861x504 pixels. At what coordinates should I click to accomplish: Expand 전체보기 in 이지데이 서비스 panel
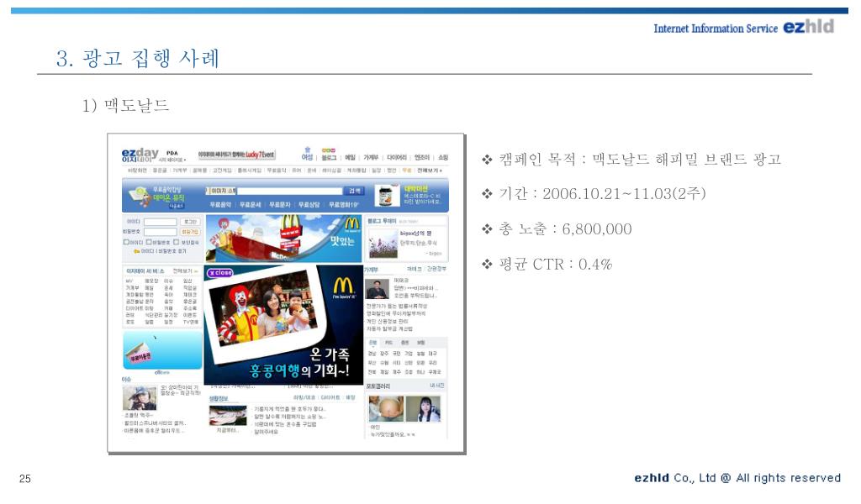(x=184, y=271)
